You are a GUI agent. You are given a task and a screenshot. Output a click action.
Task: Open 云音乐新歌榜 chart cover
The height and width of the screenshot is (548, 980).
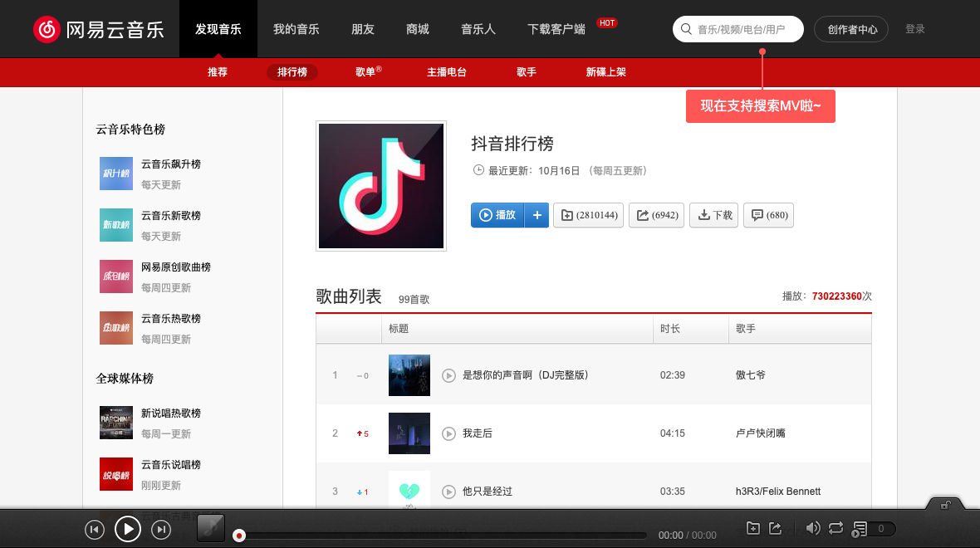click(x=116, y=225)
